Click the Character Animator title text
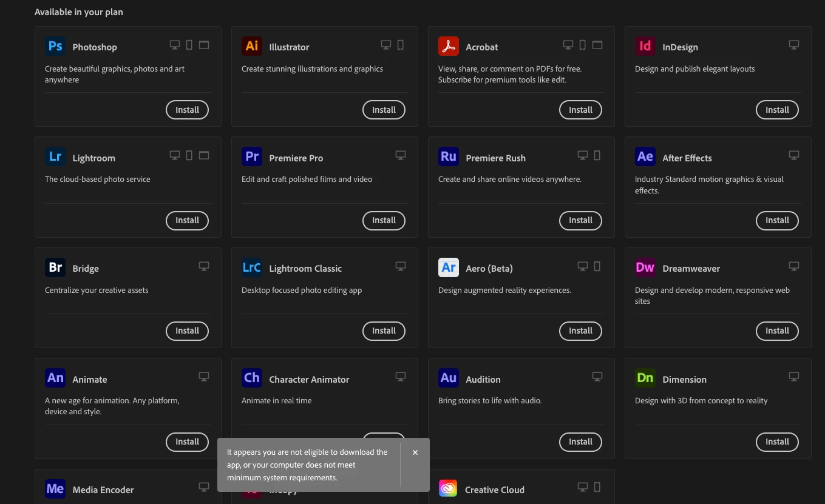Image resolution: width=825 pixels, height=504 pixels. (309, 380)
